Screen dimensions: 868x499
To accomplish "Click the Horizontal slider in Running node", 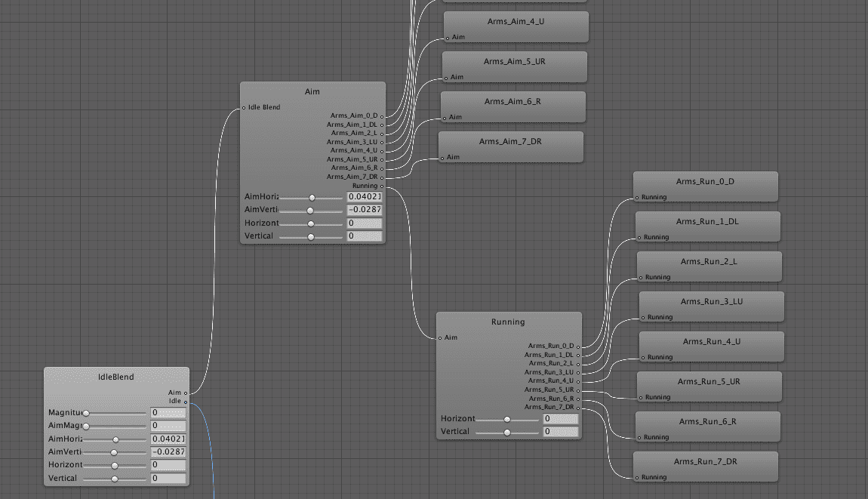I will pos(507,419).
